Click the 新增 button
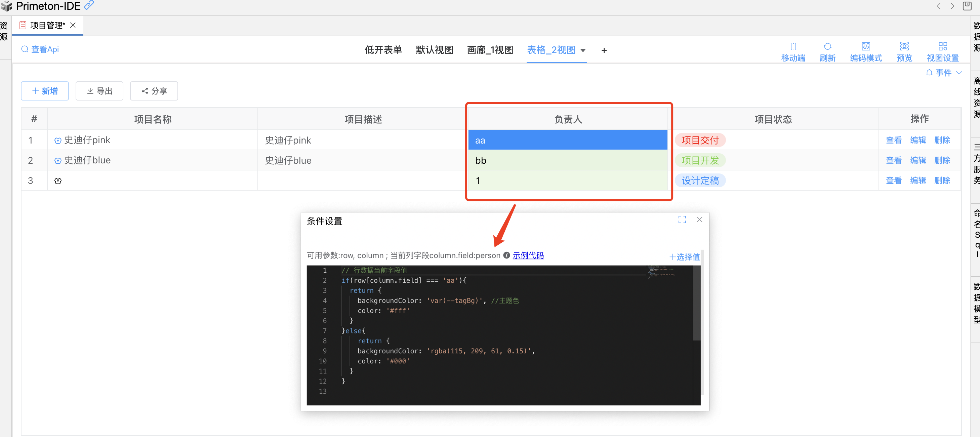This screenshot has height=437, width=980. pyautogui.click(x=45, y=91)
